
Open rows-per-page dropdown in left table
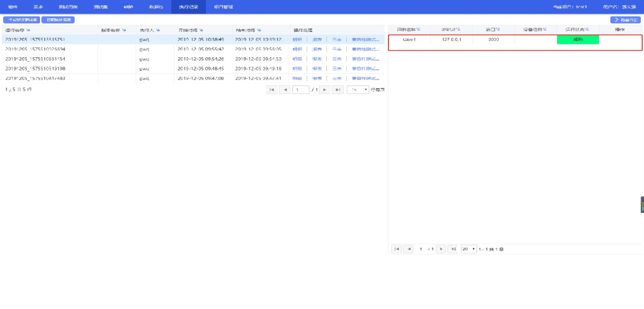coord(358,90)
